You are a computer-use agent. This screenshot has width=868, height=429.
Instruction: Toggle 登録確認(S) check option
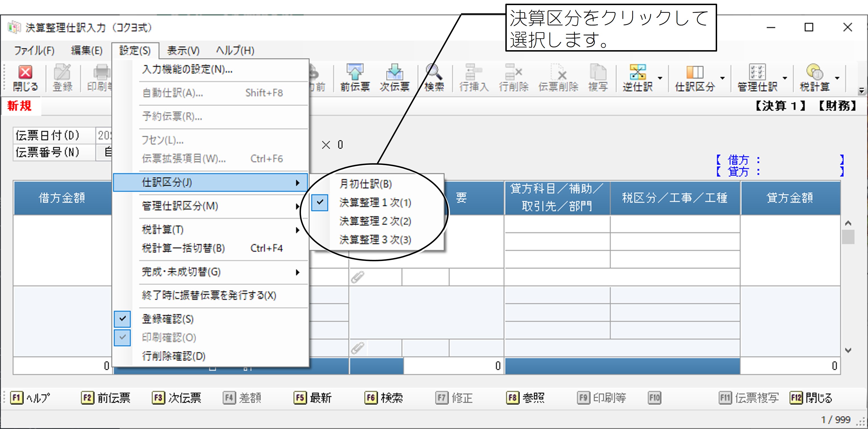[211, 319]
